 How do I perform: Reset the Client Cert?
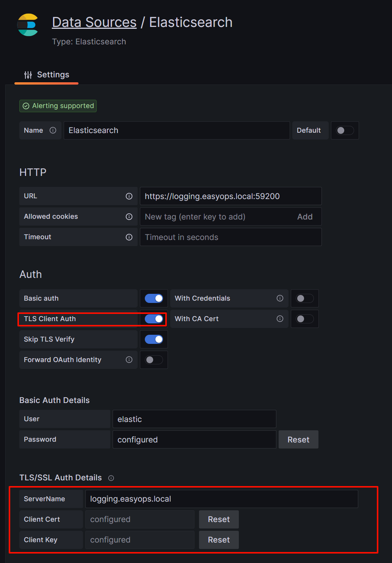[219, 519]
